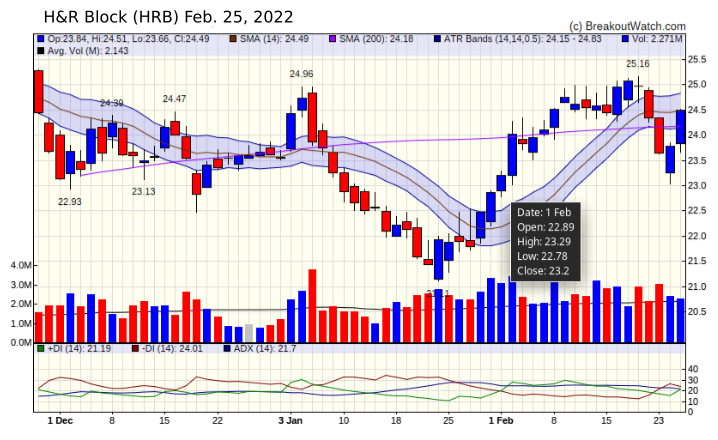The image size is (718, 440).
Task: Click the ATR Bands legend swatch
Action: click(x=437, y=39)
